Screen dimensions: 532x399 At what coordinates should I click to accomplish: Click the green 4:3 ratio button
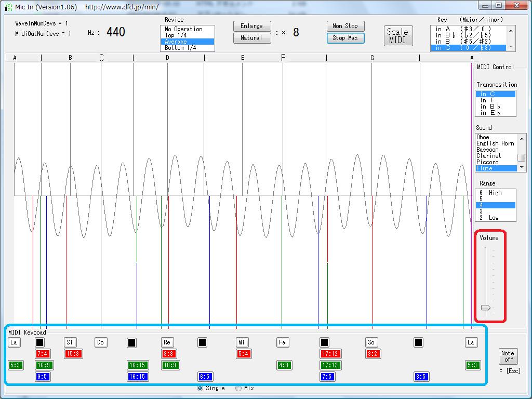coord(284,365)
